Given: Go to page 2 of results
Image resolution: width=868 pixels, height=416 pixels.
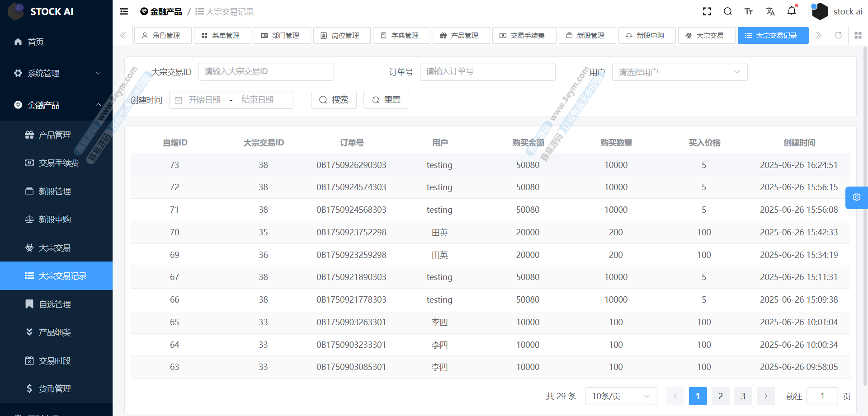Looking at the screenshot, I should [x=720, y=396].
